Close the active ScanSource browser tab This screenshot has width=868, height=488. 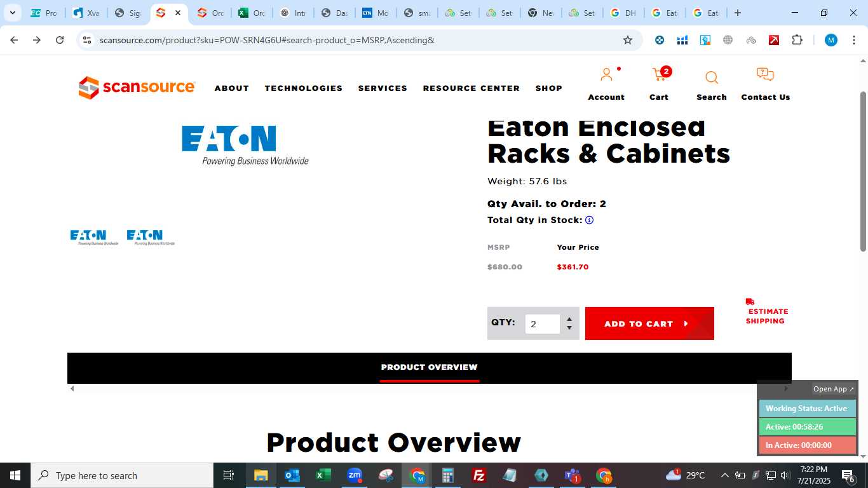pos(178,13)
